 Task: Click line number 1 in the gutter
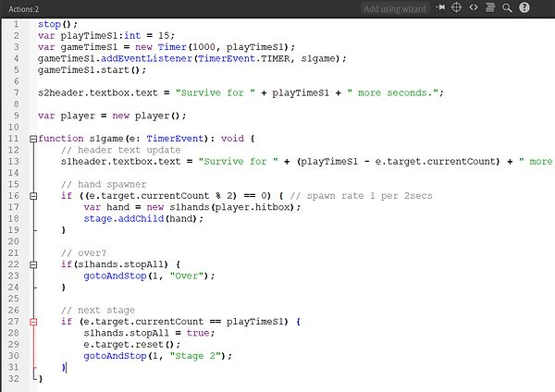[x=16, y=24]
